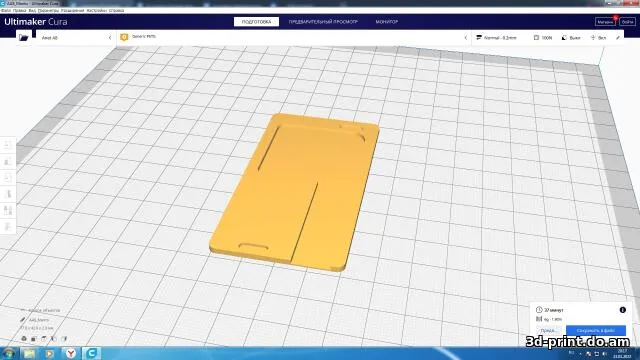Open the Справка menu
Screen dimensions: 640x360
click(116, 10)
